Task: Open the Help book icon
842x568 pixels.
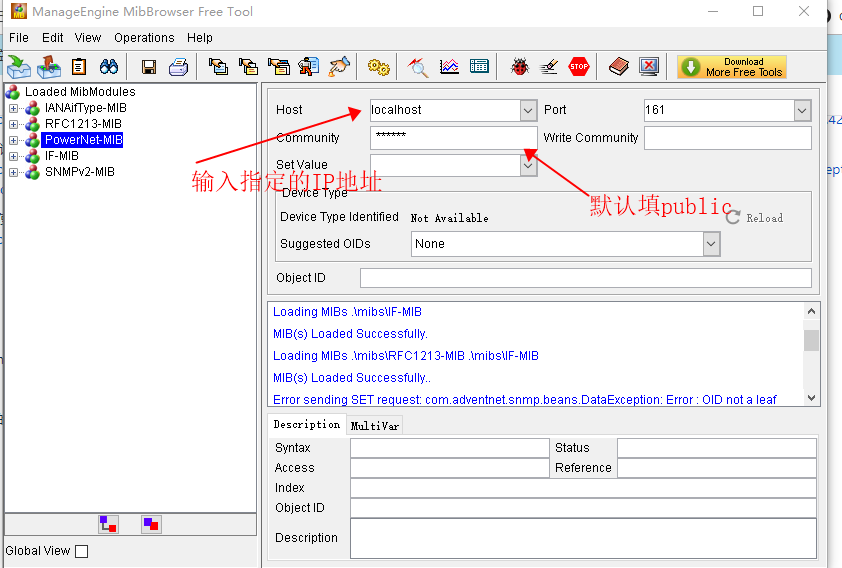Action: pos(619,67)
